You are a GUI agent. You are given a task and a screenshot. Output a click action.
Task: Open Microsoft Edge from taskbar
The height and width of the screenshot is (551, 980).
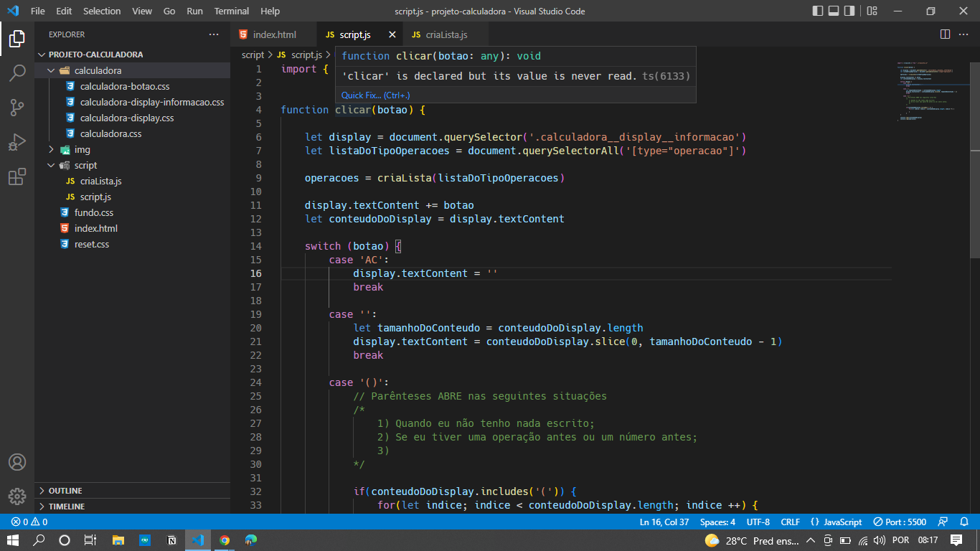click(251, 540)
